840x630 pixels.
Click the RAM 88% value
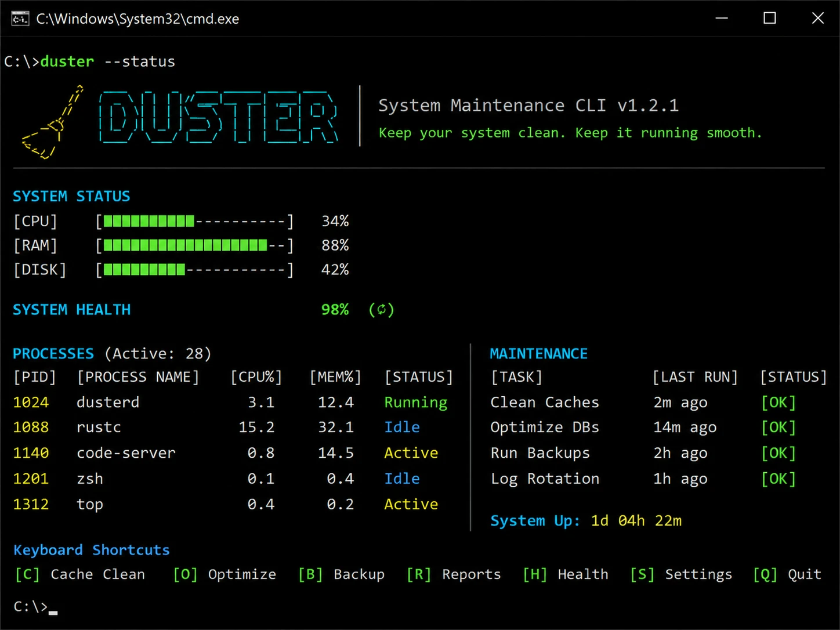[x=335, y=245]
